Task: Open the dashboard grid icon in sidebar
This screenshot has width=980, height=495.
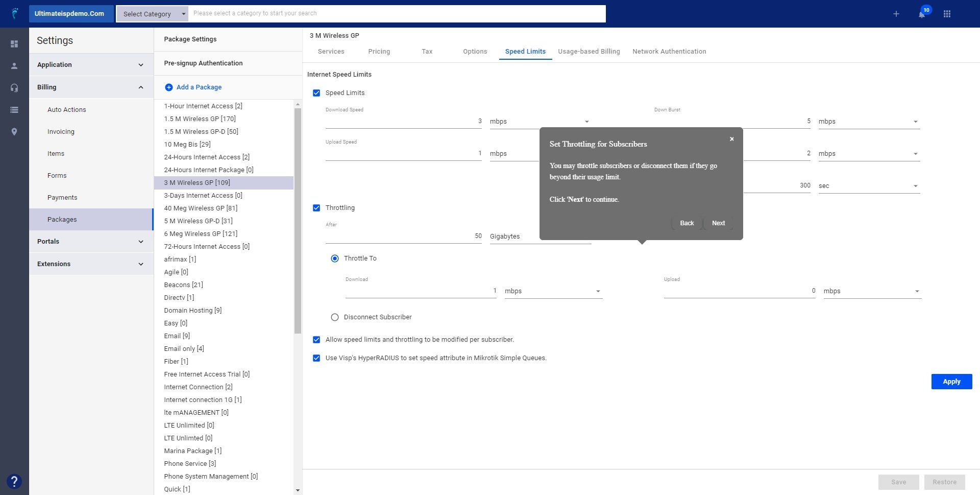Action: pos(14,44)
